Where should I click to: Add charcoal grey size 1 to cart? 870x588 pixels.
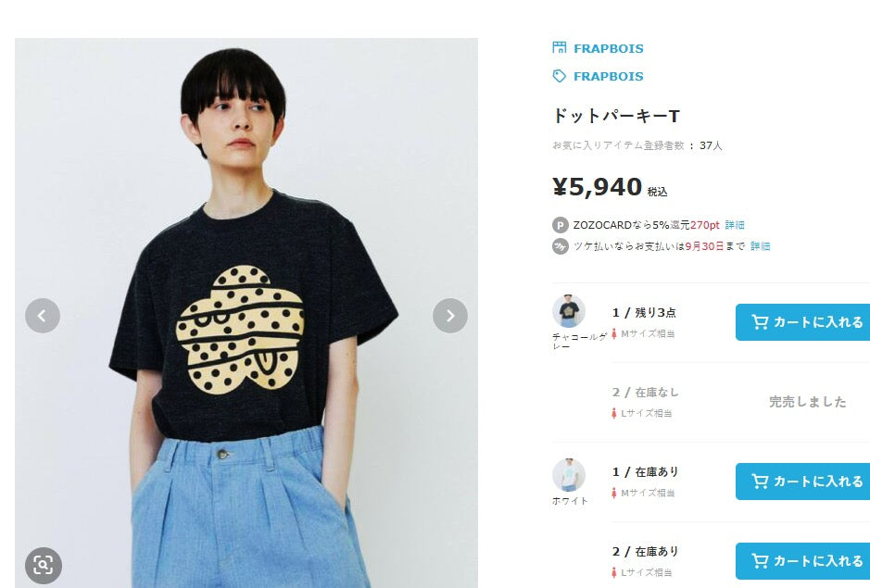point(803,322)
